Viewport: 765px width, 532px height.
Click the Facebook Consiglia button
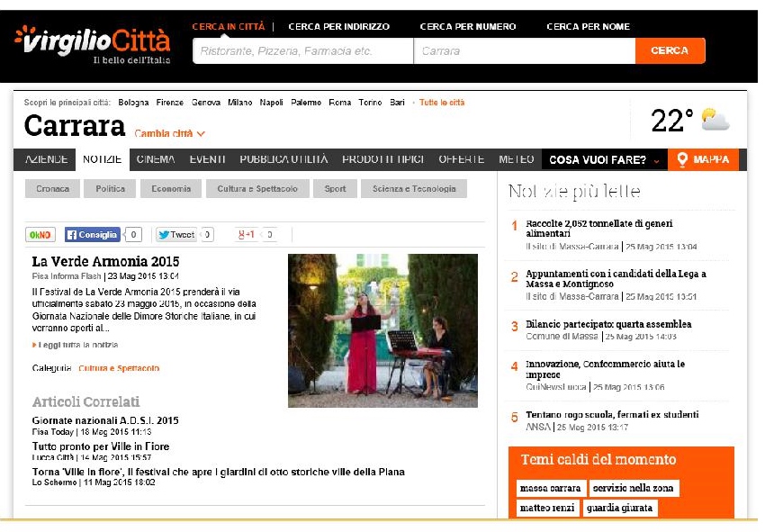(93, 235)
